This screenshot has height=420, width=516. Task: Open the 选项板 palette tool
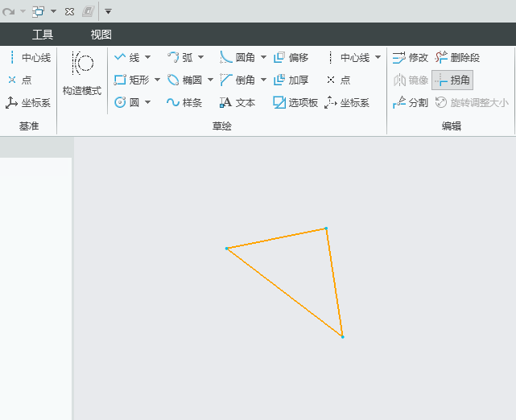[295, 103]
